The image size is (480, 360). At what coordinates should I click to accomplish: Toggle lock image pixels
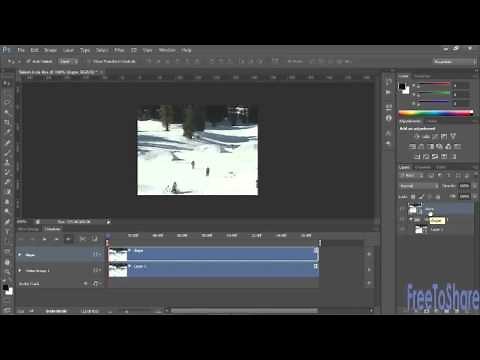coord(421,197)
